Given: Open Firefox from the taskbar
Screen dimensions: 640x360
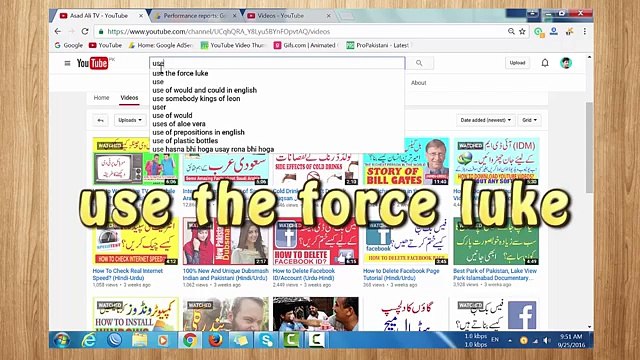Looking at the screenshot, I should 215,340.
